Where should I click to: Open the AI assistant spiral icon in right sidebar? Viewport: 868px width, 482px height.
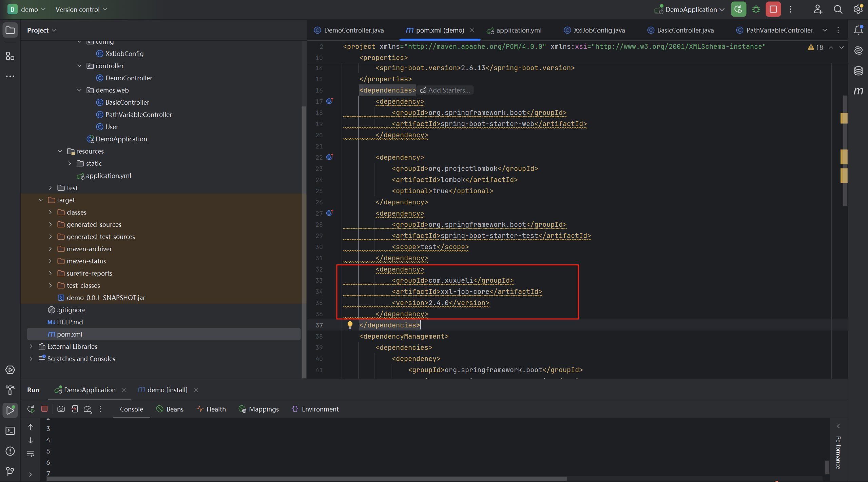point(859,51)
